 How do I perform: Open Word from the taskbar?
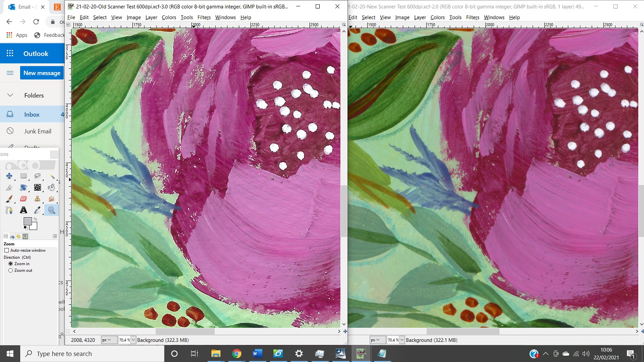tap(257, 354)
